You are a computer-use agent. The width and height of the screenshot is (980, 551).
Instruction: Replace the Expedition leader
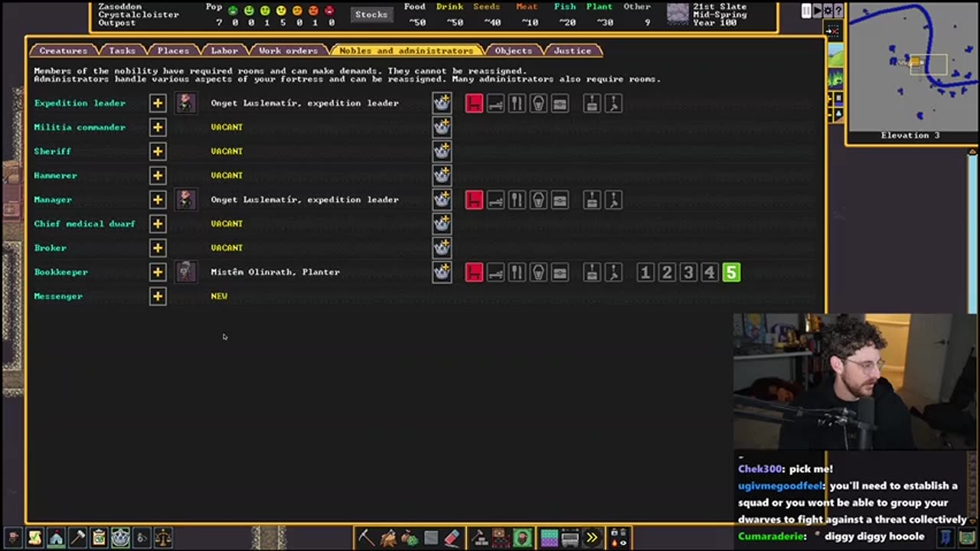[158, 103]
